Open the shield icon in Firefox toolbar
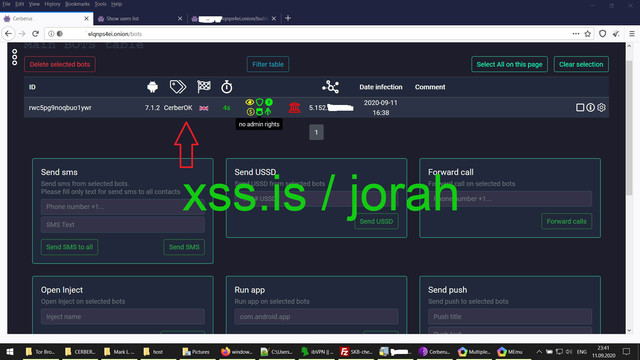Viewport: 640px width, 360px height. [602, 34]
